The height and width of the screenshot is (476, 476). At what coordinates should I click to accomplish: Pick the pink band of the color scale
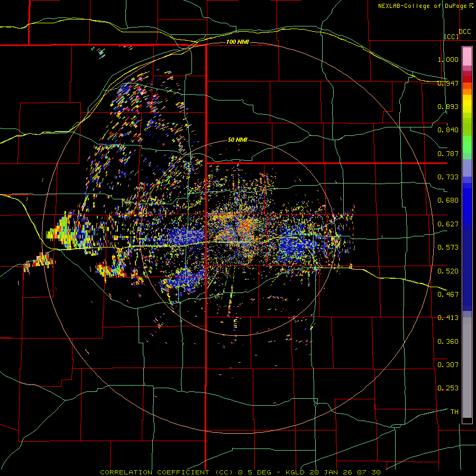click(x=467, y=56)
